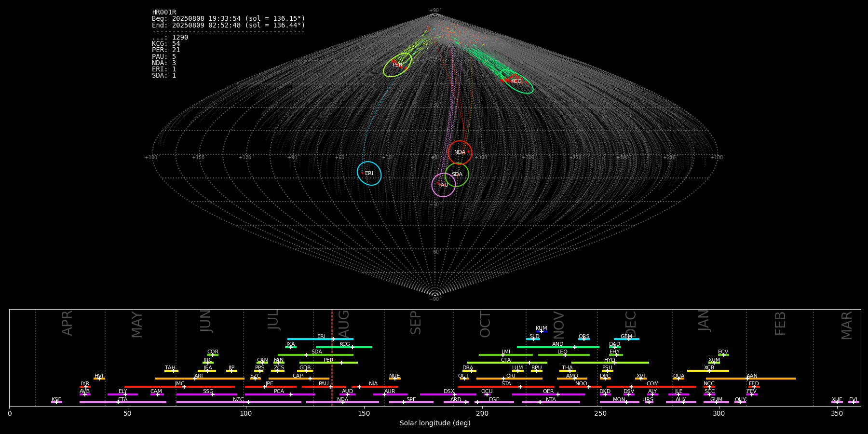Click the 'PER: 21' count in the legend
868x434 pixels.
[166, 50]
